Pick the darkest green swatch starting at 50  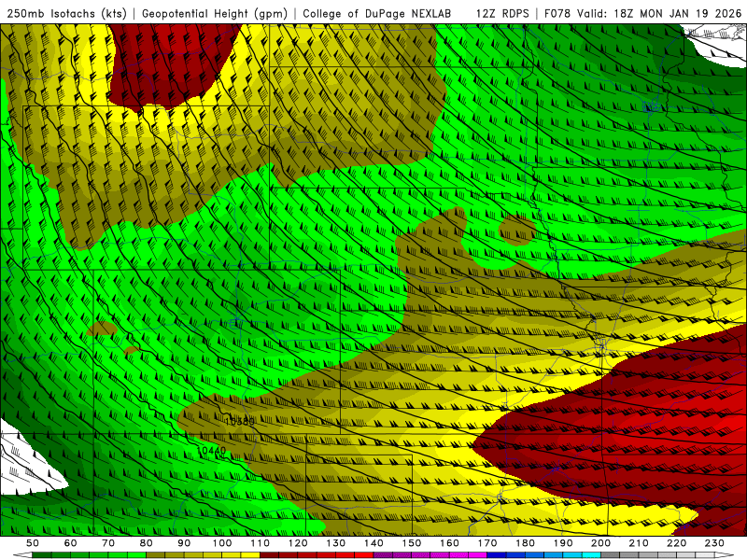point(42,555)
